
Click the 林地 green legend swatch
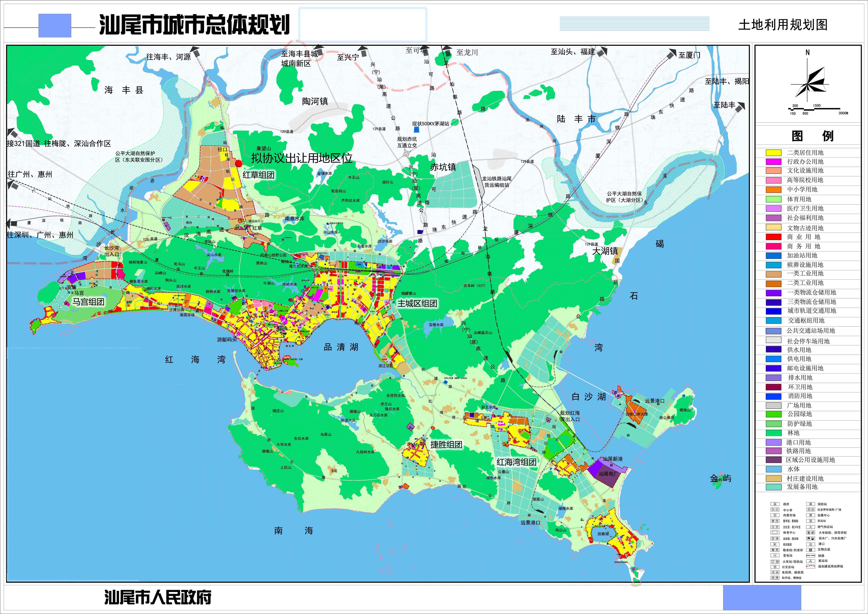(x=773, y=433)
